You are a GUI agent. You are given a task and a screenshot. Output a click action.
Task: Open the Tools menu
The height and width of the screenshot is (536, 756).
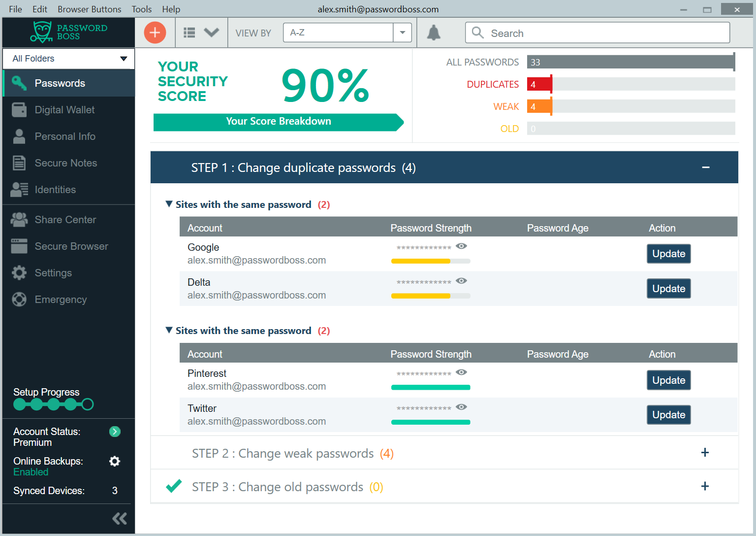[142, 9]
